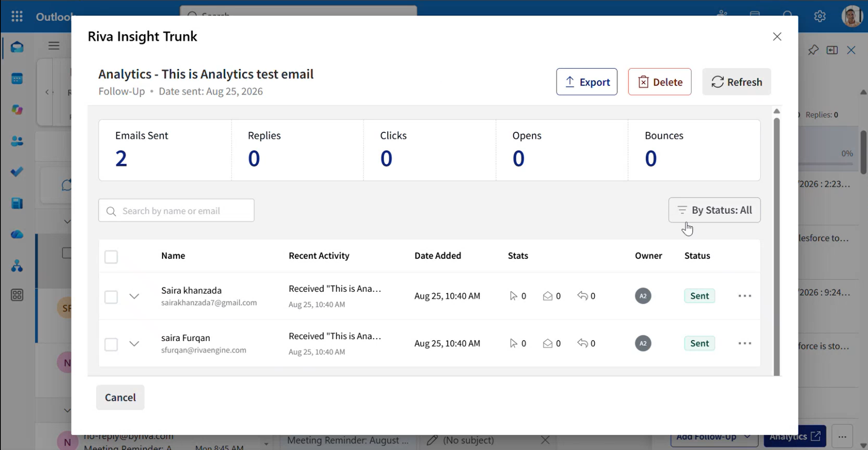The width and height of the screenshot is (868, 450).
Task: Open People in Outlook sidebar
Action: (x=17, y=141)
